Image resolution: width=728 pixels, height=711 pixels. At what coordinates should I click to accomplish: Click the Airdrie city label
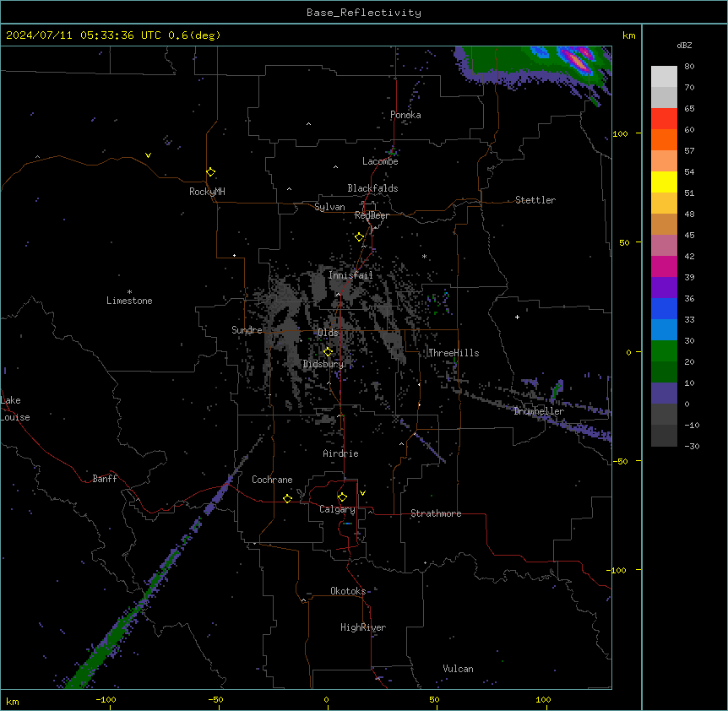[x=340, y=453]
